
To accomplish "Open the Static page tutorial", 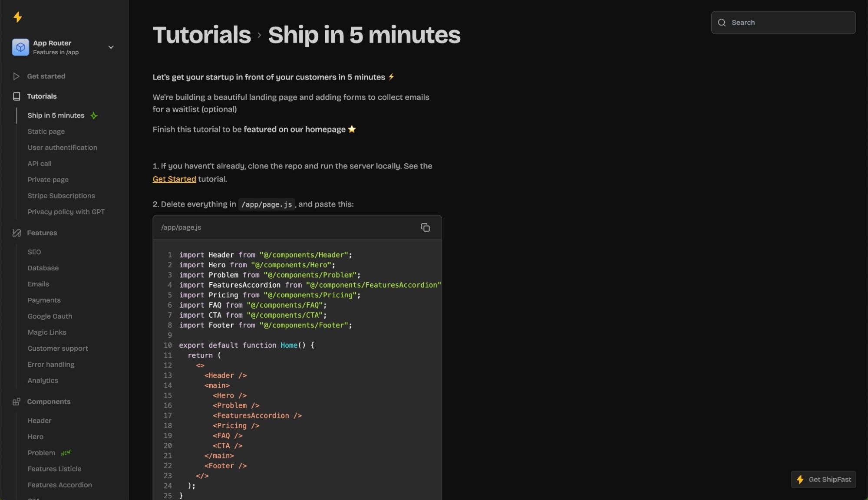I will (46, 132).
